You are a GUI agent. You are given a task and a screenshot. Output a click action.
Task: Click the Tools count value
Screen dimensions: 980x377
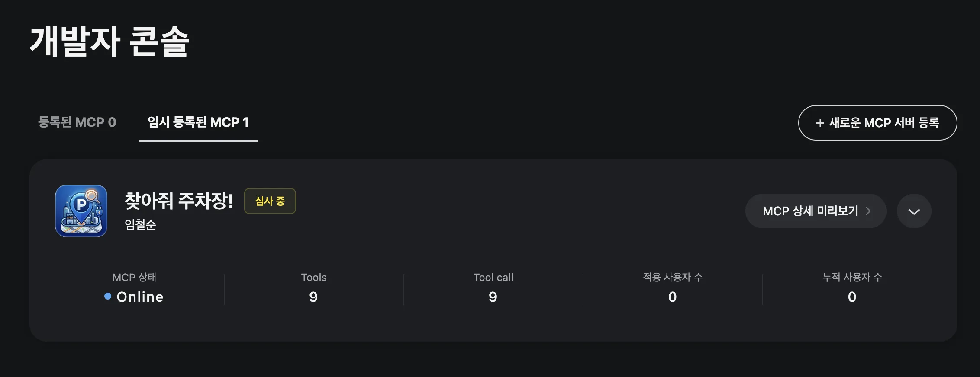314,297
